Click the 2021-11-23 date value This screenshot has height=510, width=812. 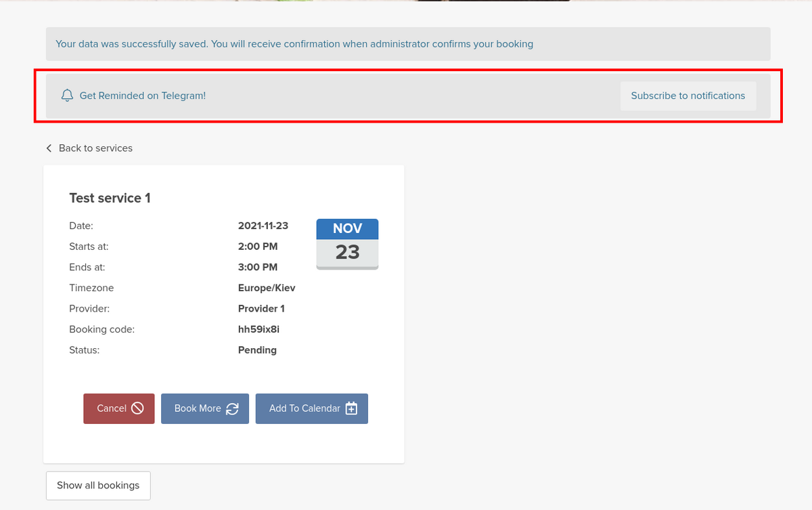click(263, 226)
